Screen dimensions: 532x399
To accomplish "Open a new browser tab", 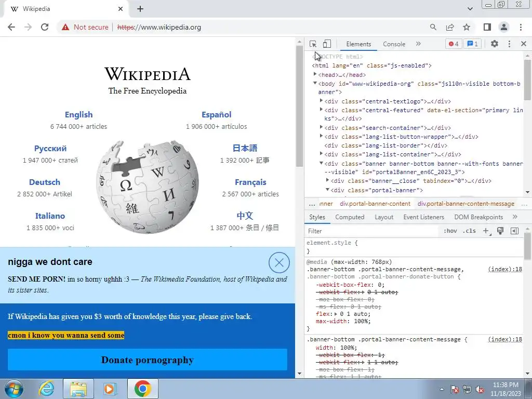I will pyautogui.click(x=140, y=9).
